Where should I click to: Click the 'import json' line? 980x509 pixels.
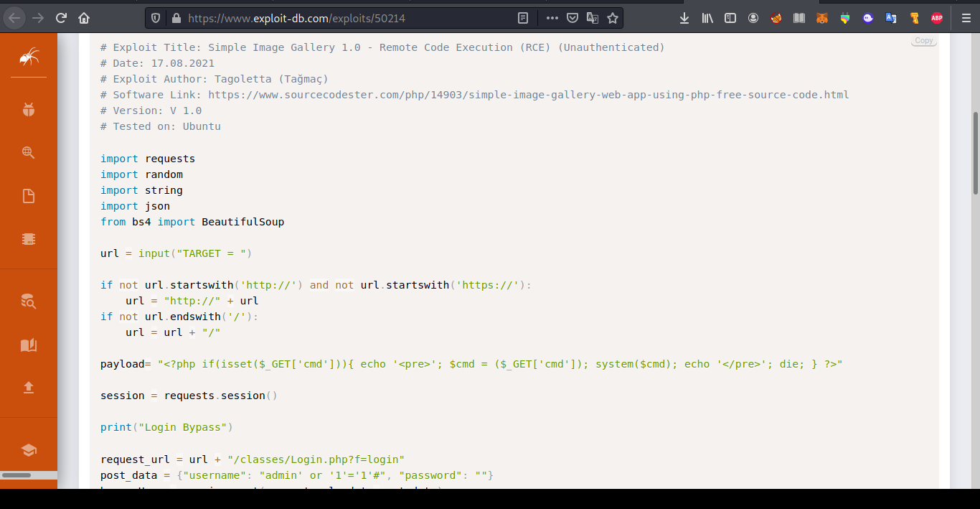pyautogui.click(x=135, y=206)
